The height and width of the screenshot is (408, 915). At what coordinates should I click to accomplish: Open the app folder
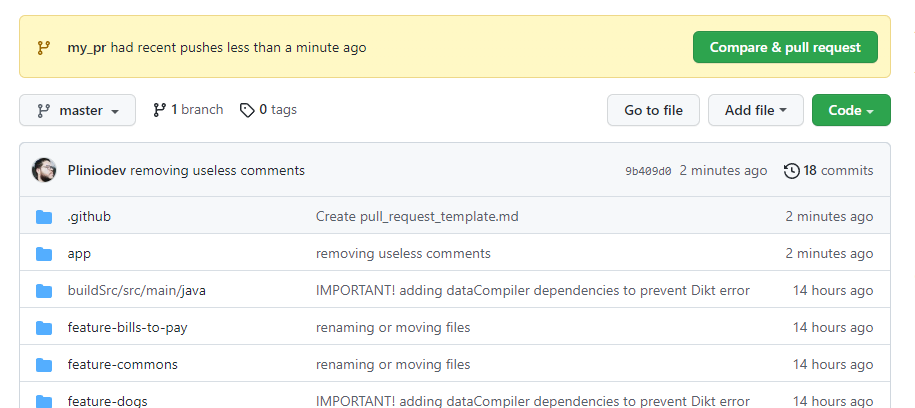click(79, 254)
